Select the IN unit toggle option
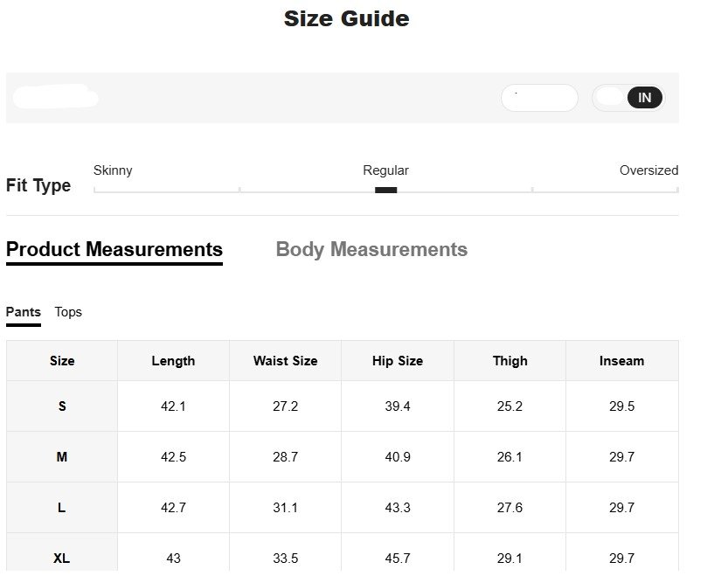728x583 pixels. (644, 98)
